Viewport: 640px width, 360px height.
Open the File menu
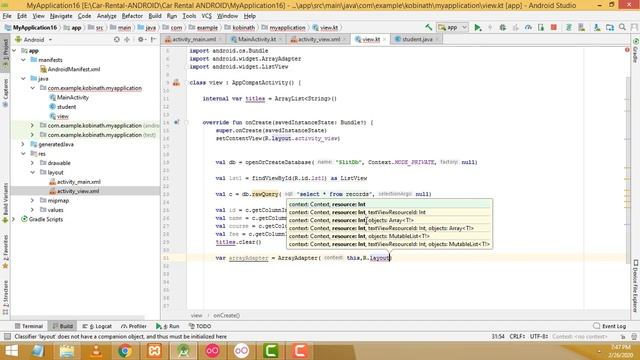pyautogui.click(x=7, y=16)
